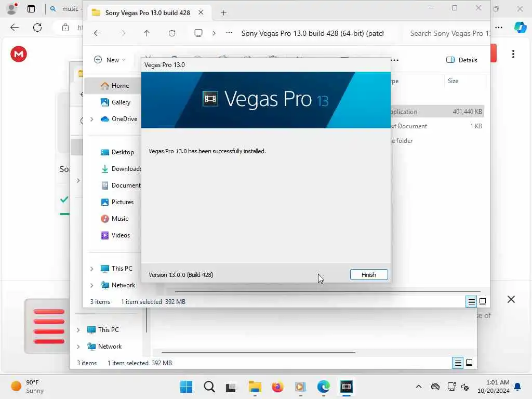
Task: Click the PC monitor icon in the address bar
Action: coord(198,33)
